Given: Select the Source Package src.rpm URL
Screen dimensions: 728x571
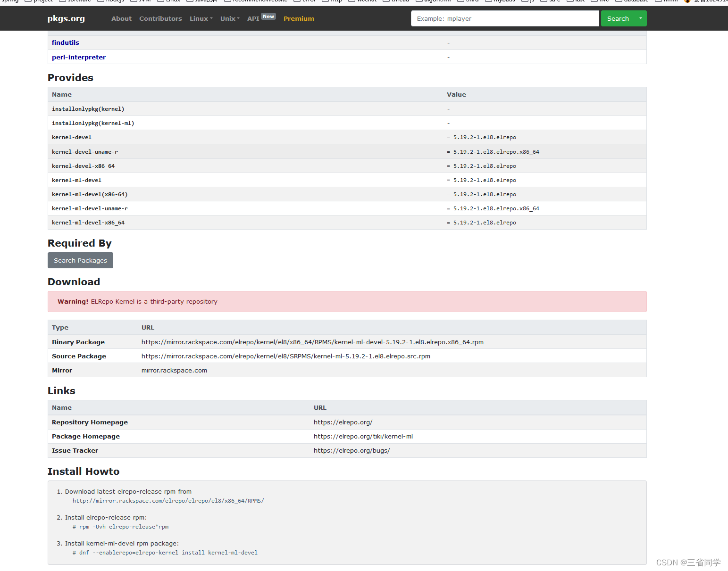Looking at the screenshot, I should click(x=286, y=356).
